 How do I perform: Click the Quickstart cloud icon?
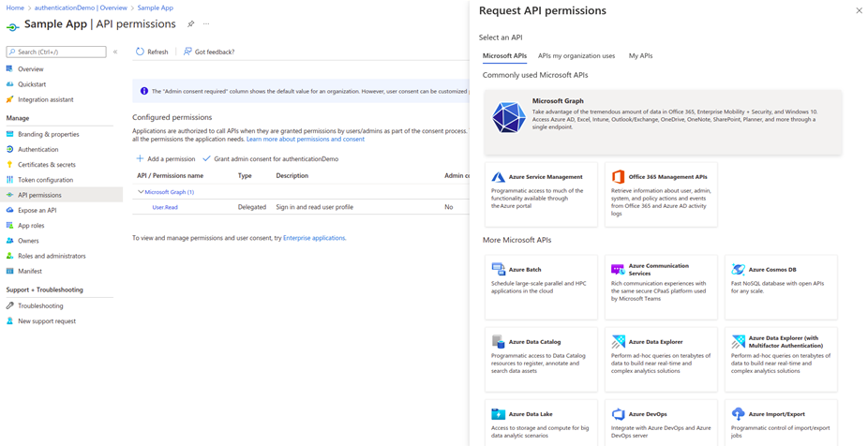(9, 84)
